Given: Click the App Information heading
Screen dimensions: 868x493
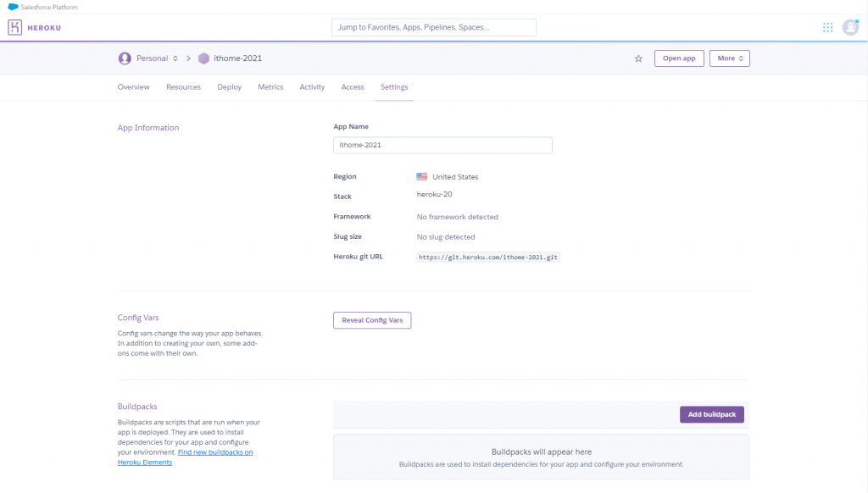Looking at the screenshot, I should [x=147, y=128].
